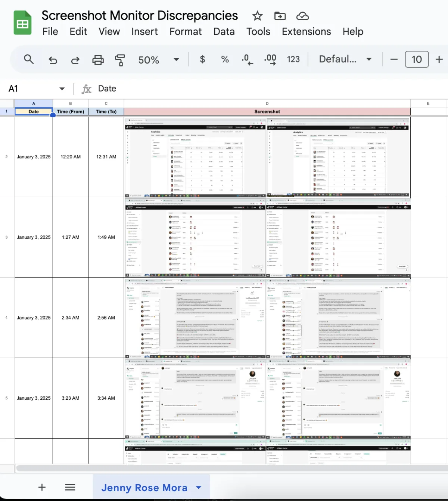This screenshot has width=448, height=501.
Task: Open the all sheets list icon
Action: point(70,487)
